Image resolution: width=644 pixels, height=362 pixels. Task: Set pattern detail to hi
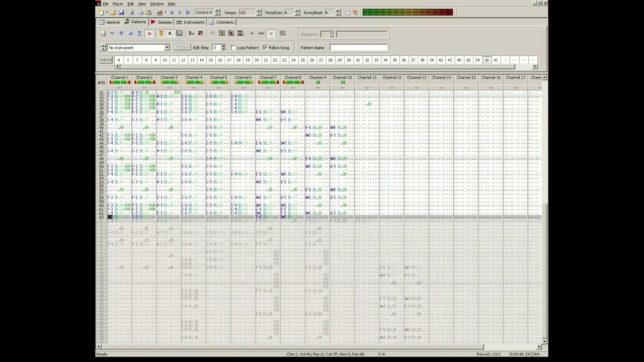(271, 34)
